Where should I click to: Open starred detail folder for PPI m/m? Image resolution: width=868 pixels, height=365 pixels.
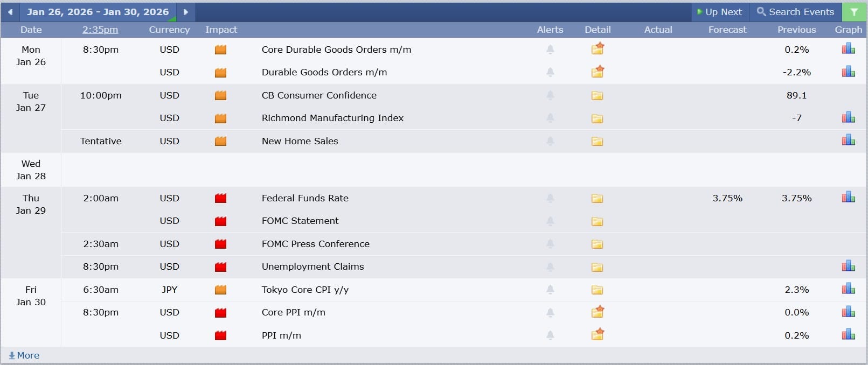(x=597, y=335)
